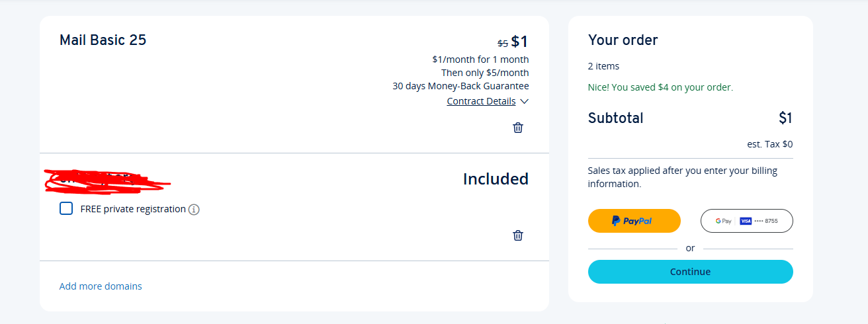The height and width of the screenshot is (324, 868).
Task: Enable the FREE private registration checkbox
Action: 66,208
